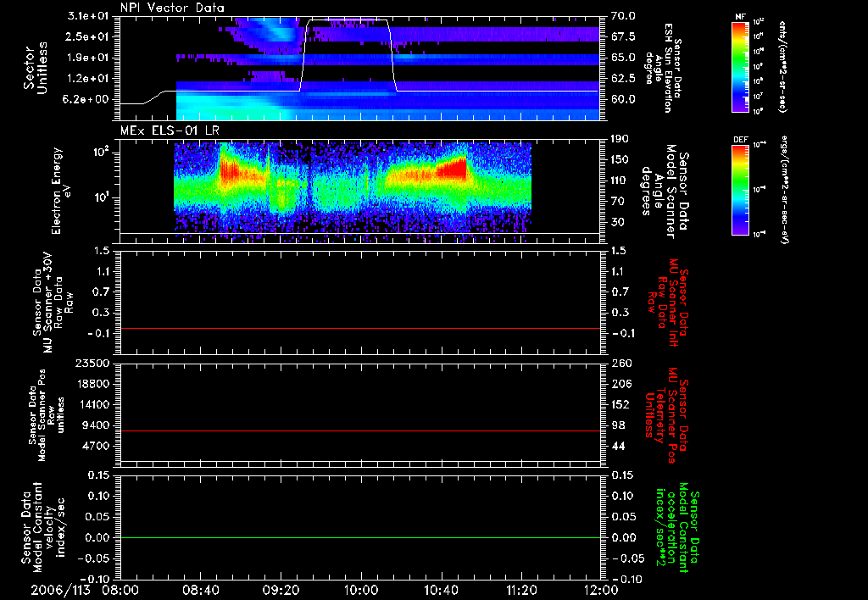Click the 67.5 elevation tick value
Viewport: 868px width, 600px height.
pyautogui.click(x=623, y=36)
